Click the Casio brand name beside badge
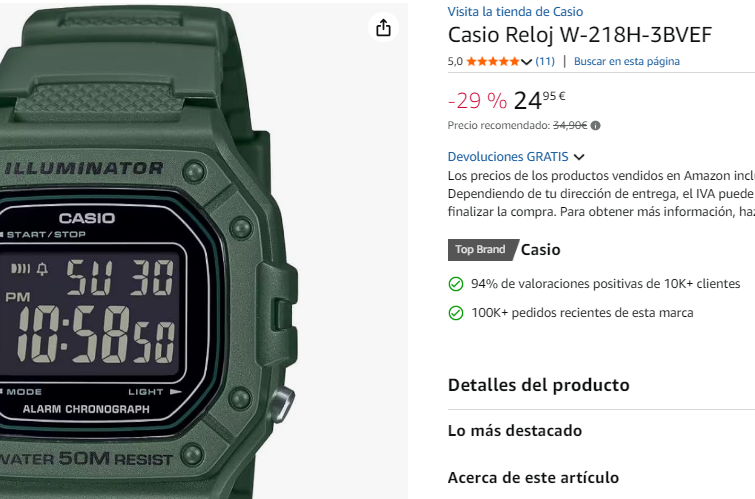This screenshot has height=499, width=755. tap(541, 250)
